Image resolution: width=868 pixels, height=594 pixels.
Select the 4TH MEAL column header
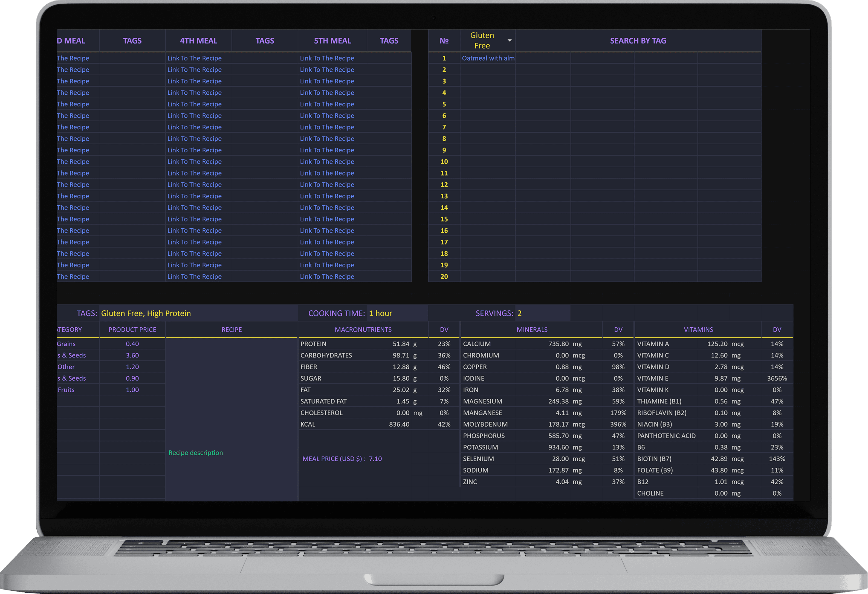[x=198, y=41]
